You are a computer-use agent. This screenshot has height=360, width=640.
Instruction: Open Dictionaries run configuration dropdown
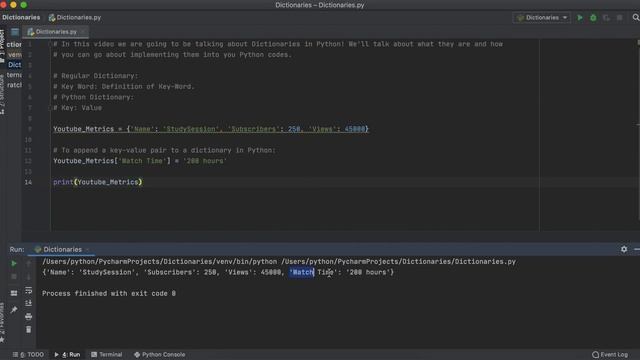coord(542,18)
